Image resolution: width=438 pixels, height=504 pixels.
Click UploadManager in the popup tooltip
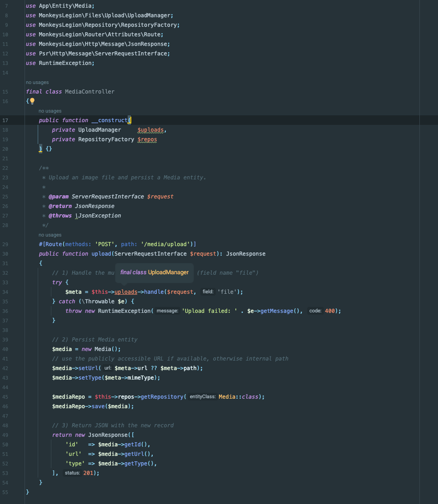click(168, 272)
